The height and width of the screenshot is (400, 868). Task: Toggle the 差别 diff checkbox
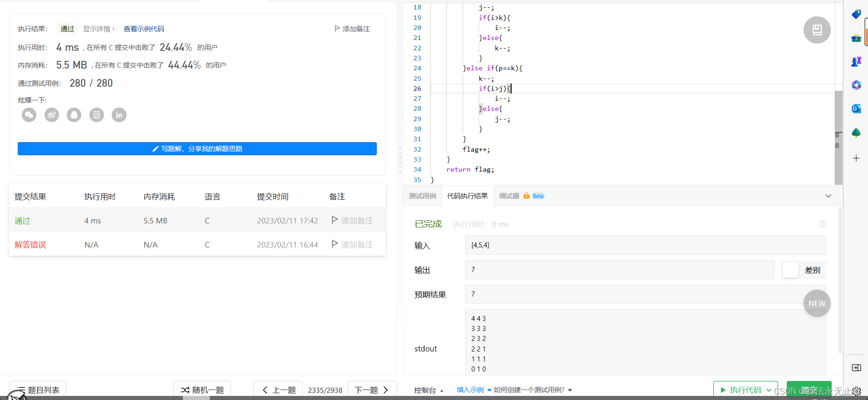(x=790, y=270)
